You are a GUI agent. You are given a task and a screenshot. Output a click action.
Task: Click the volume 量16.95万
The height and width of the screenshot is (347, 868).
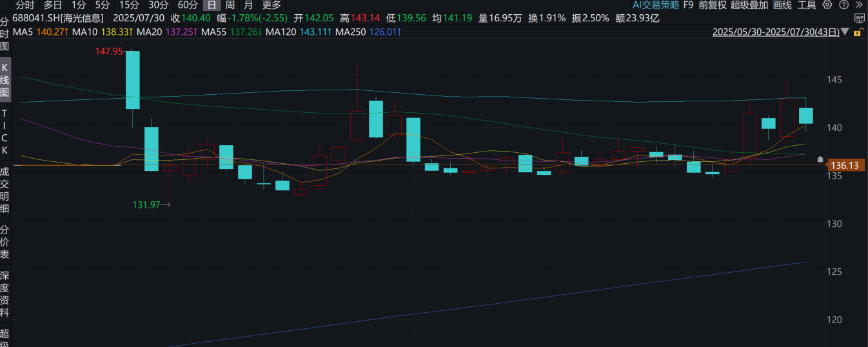click(500, 18)
